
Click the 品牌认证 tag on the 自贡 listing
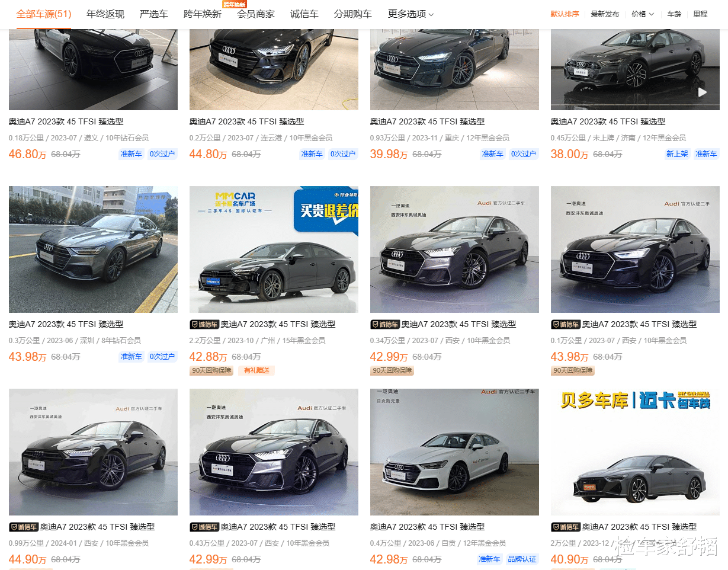(522, 559)
